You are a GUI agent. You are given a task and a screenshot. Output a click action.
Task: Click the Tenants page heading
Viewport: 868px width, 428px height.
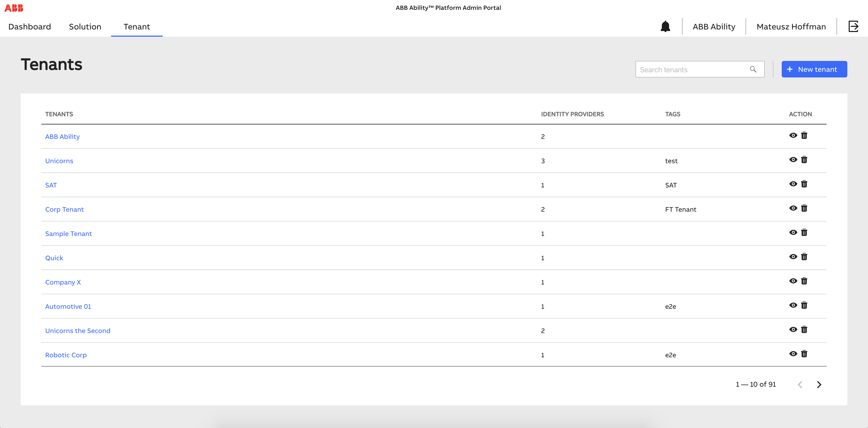(x=51, y=64)
